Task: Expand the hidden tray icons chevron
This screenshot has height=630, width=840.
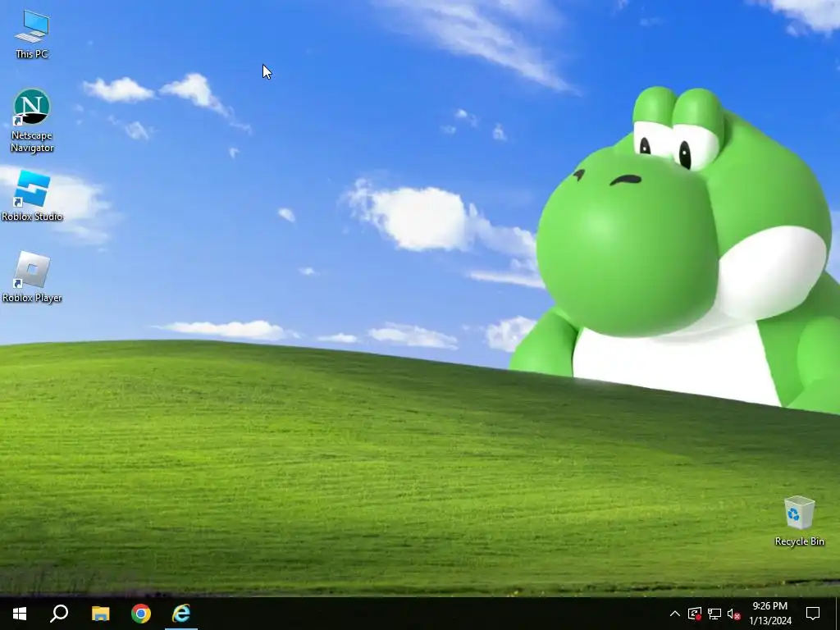Action: [675, 614]
